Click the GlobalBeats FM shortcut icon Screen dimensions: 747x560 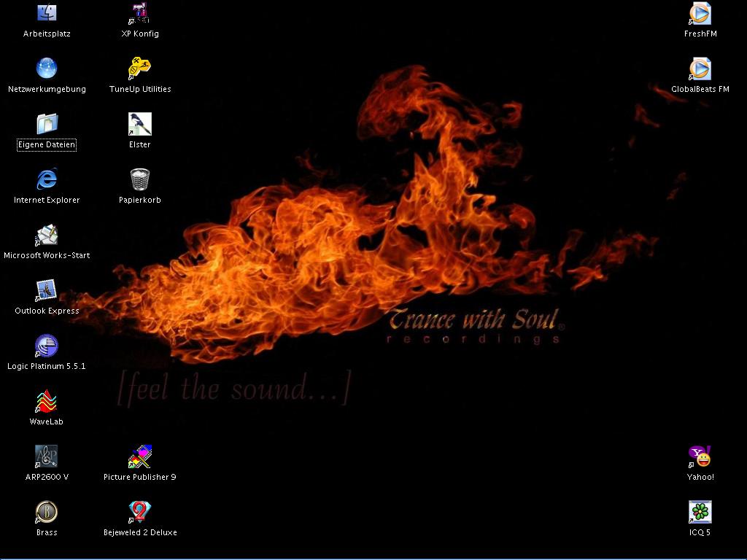click(x=700, y=69)
